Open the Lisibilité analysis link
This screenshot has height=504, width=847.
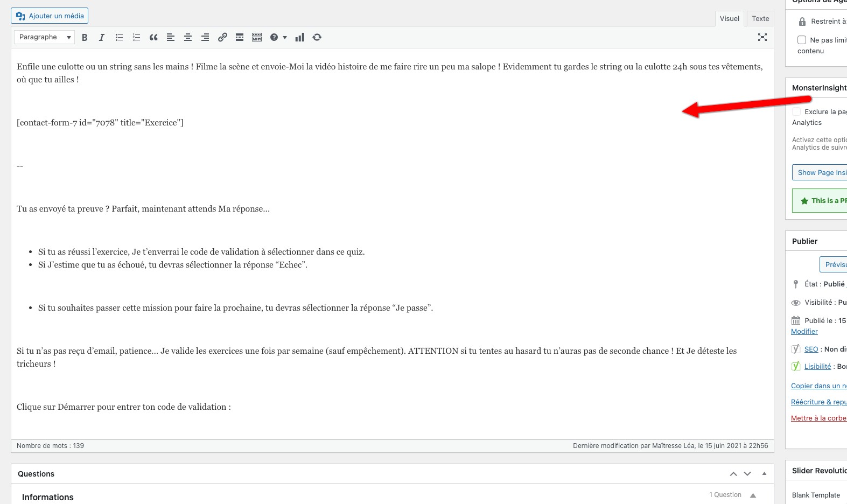(817, 367)
